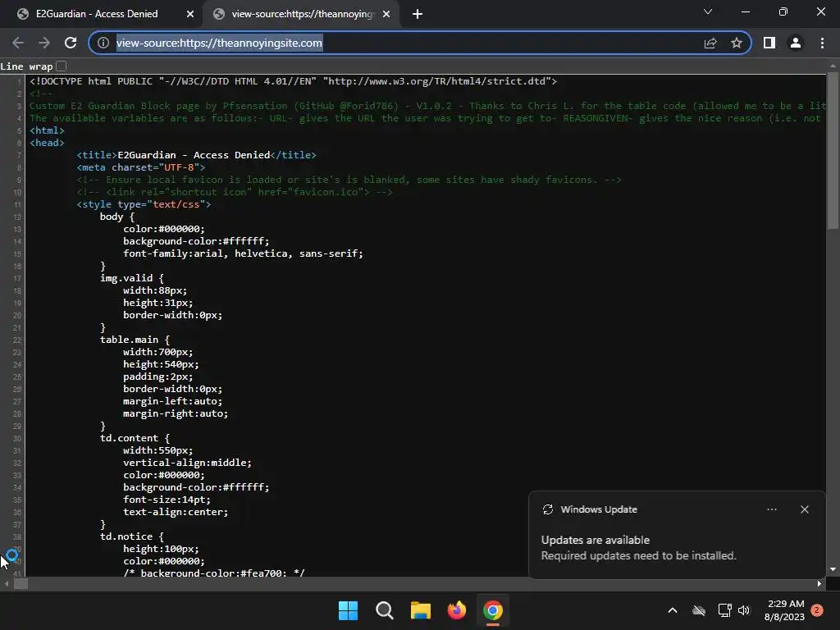Open Firefox from the taskbar

(456, 610)
